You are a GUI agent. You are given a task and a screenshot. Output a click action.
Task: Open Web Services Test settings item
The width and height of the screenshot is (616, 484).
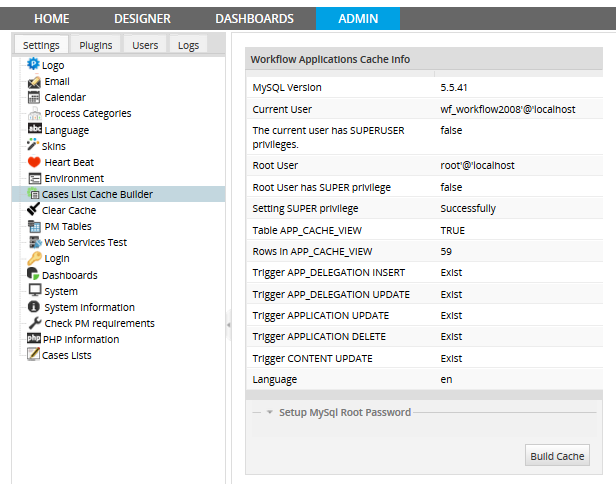(85, 242)
